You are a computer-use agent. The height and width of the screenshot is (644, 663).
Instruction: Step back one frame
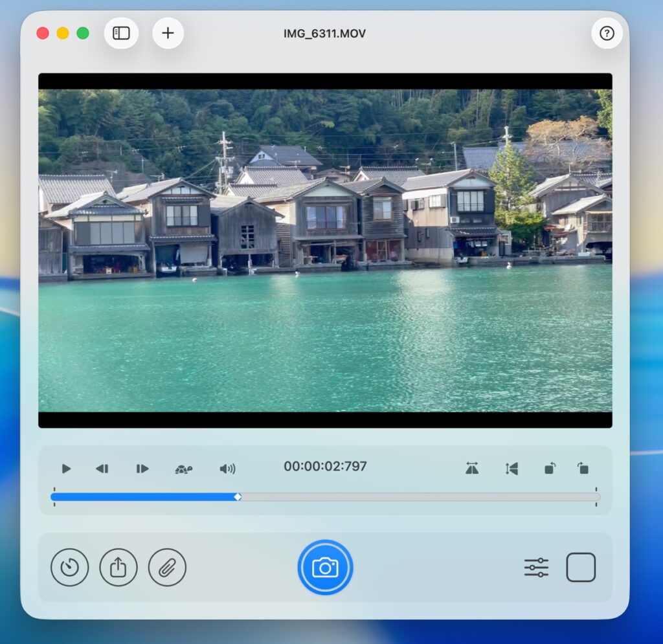102,469
